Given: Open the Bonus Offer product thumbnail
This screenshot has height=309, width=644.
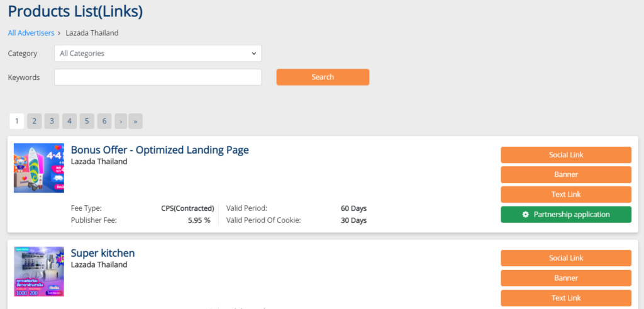Looking at the screenshot, I should 39,168.
